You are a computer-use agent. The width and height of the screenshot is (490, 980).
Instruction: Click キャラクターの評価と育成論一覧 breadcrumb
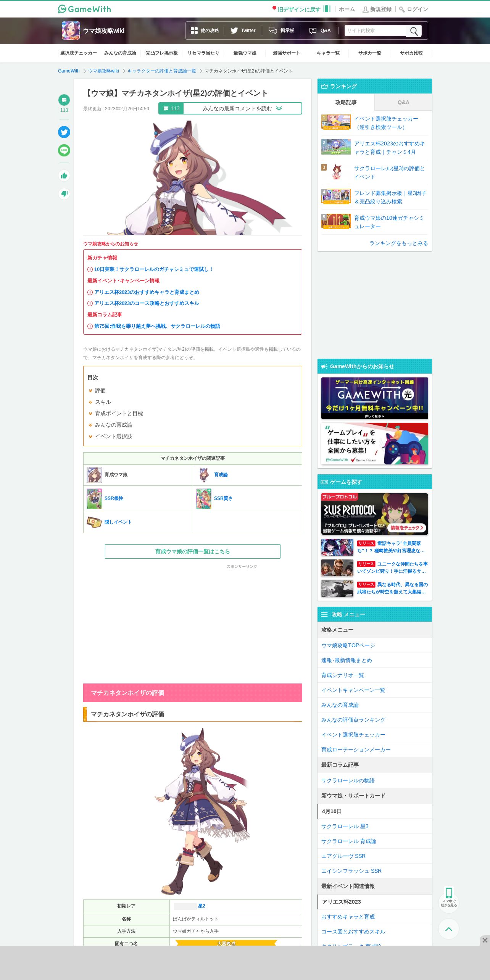[x=162, y=71]
